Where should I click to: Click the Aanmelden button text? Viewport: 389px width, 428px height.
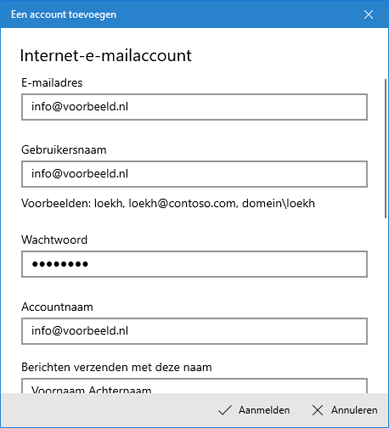click(x=264, y=410)
